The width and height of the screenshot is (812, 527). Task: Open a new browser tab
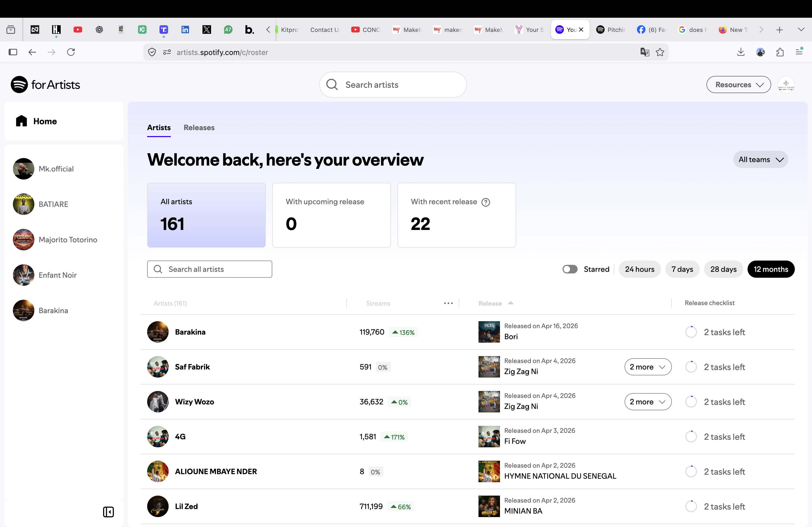780,30
